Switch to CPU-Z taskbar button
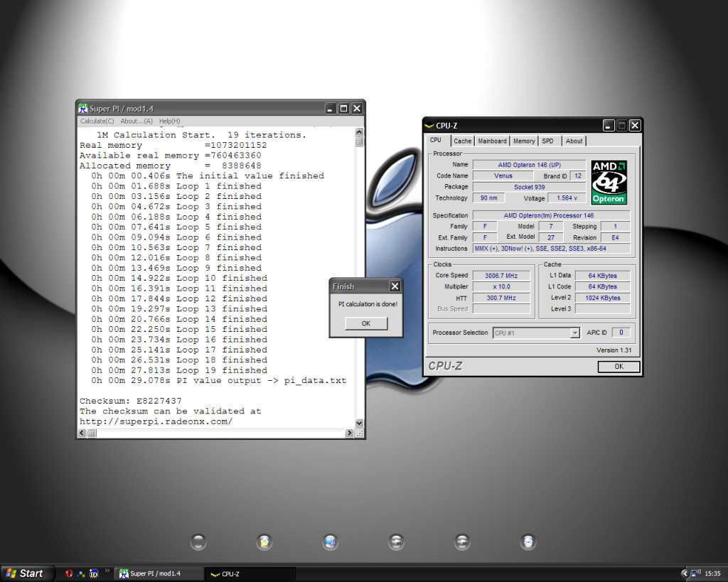The image size is (728, 582). pos(251,573)
